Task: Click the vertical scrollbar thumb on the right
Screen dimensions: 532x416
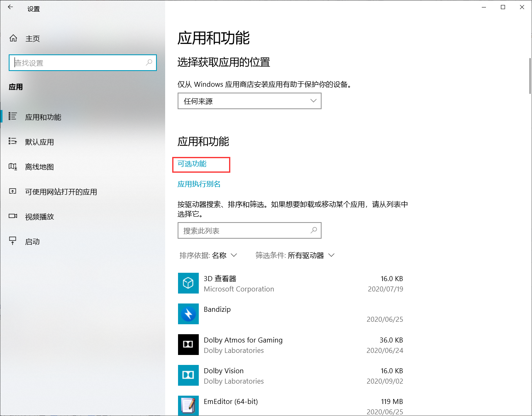Action: 530,76
